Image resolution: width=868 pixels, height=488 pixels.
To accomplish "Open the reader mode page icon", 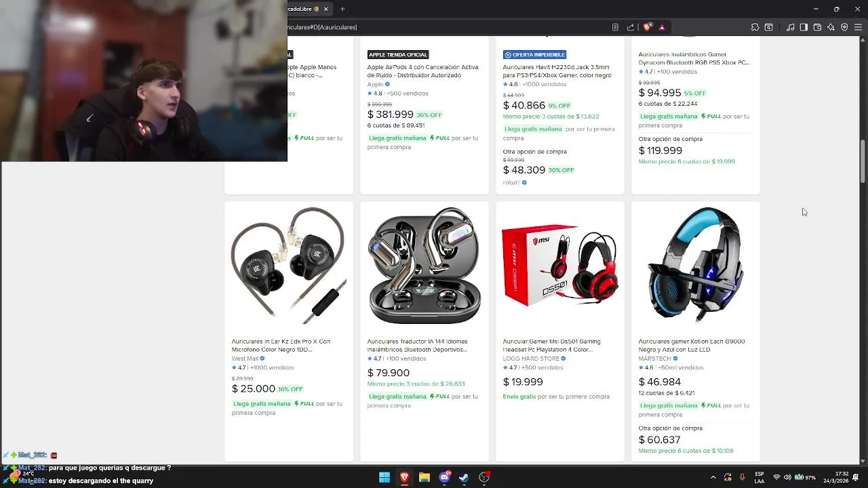I will pyautogui.click(x=615, y=27).
